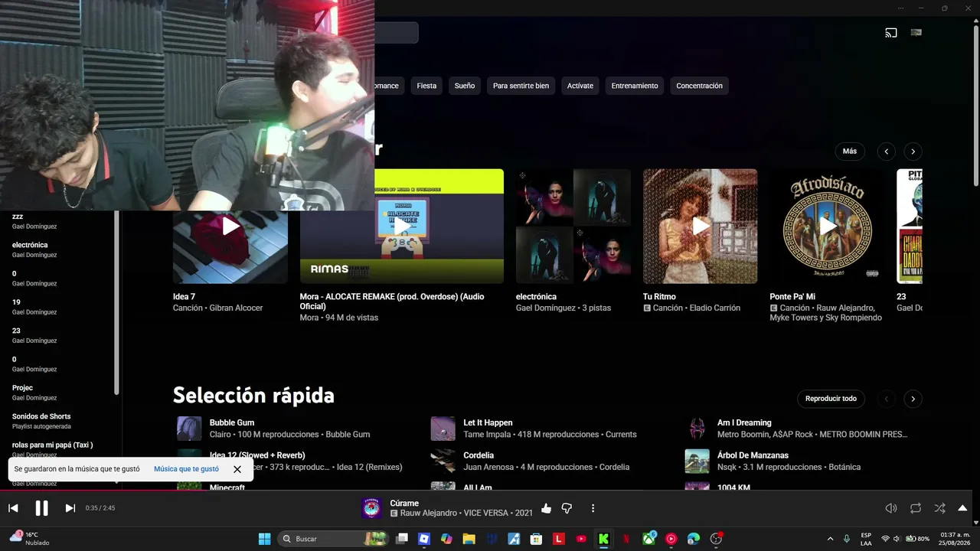
Task: Open the Am I Dreaming song title
Action: point(744,422)
